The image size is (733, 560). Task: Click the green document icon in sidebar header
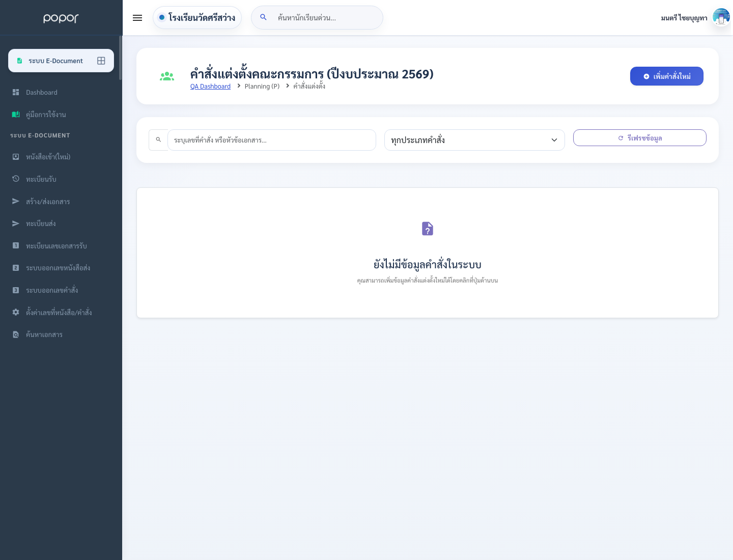(x=19, y=61)
